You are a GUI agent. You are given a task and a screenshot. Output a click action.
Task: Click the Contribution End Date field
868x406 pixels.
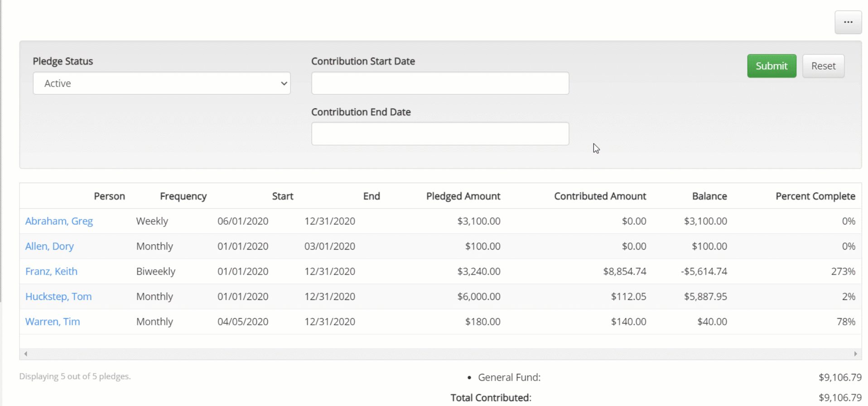tap(440, 134)
